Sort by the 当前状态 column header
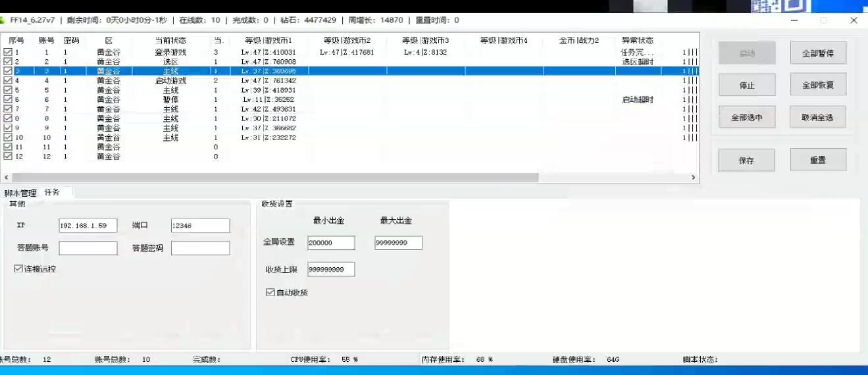This screenshot has height=375, width=868. pos(170,41)
